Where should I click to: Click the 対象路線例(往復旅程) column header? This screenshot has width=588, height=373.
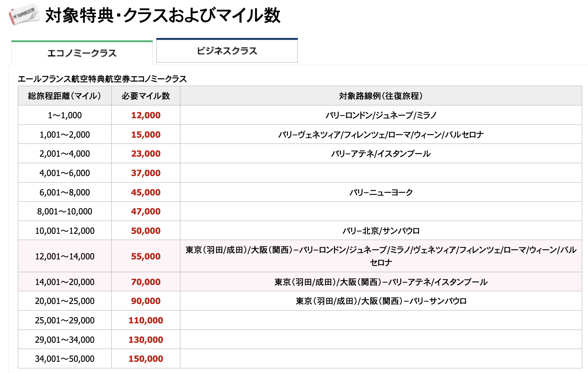381,96
